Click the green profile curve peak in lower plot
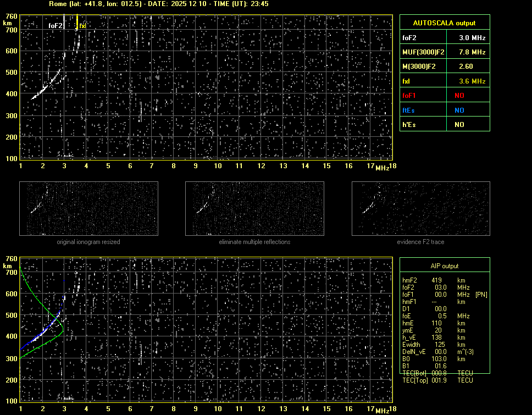The image size is (532, 415). 63,329
